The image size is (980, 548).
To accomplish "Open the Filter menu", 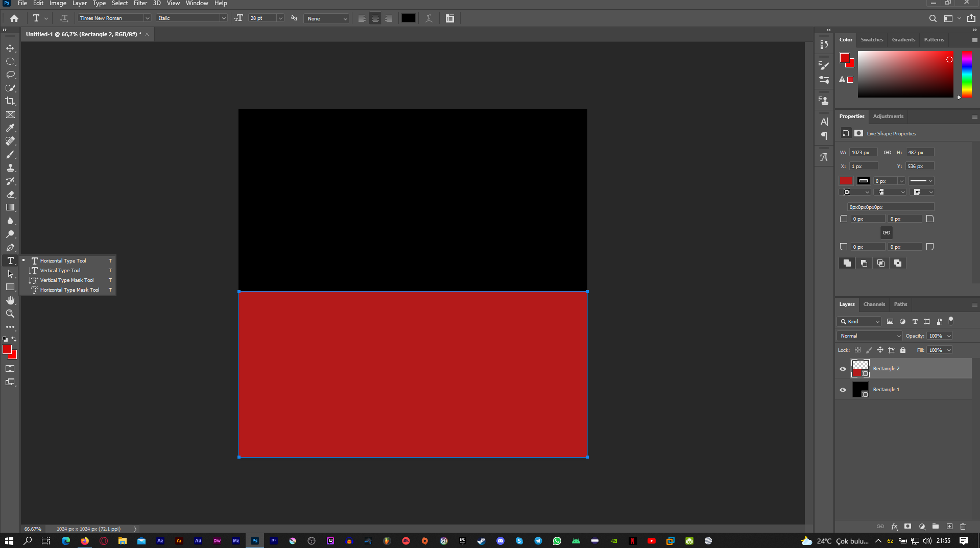I will [x=140, y=4].
